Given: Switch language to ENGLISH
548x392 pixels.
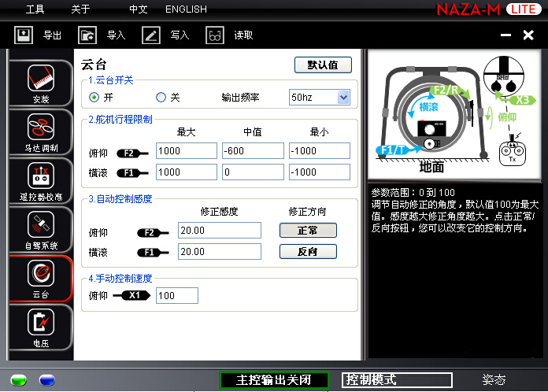Looking at the screenshot, I should [186, 9].
